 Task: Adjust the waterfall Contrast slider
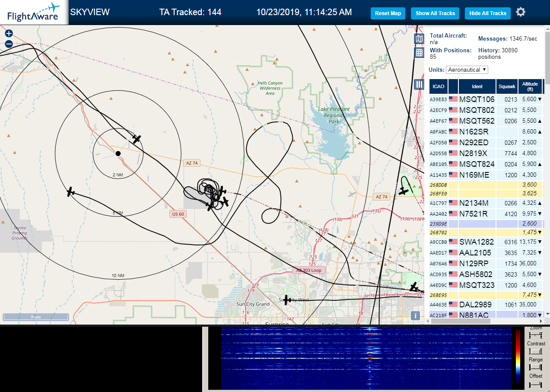(x=536, y=351)
